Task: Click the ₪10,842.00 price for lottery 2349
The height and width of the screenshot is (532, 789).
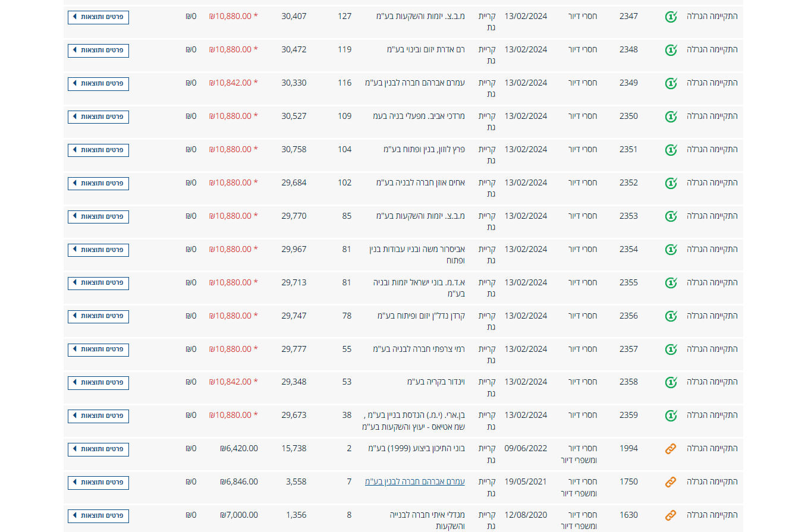Action: tap(230, 83)
